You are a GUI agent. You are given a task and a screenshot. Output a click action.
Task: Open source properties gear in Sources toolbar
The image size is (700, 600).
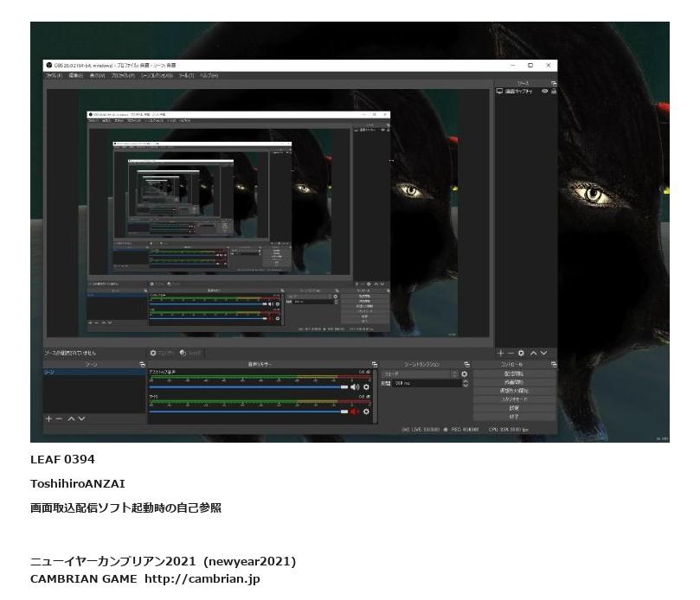tap(521, 353)
